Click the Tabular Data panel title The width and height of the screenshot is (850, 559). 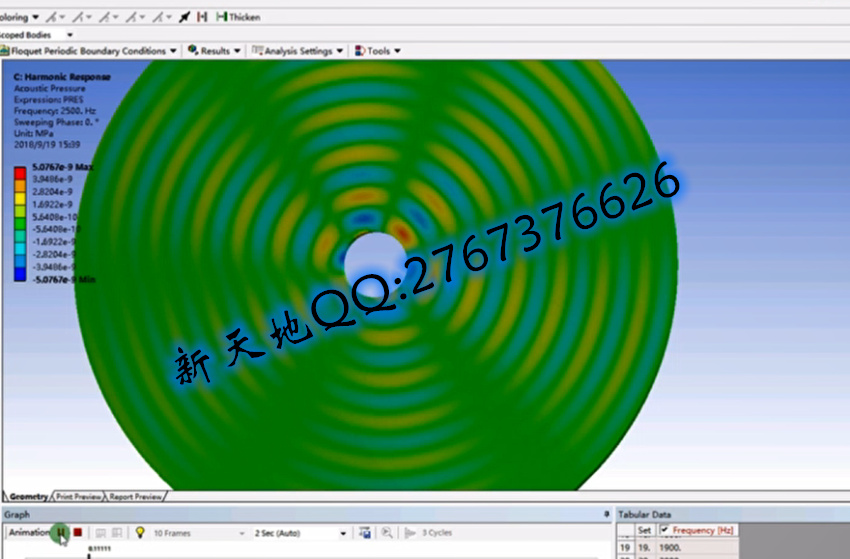644,515
